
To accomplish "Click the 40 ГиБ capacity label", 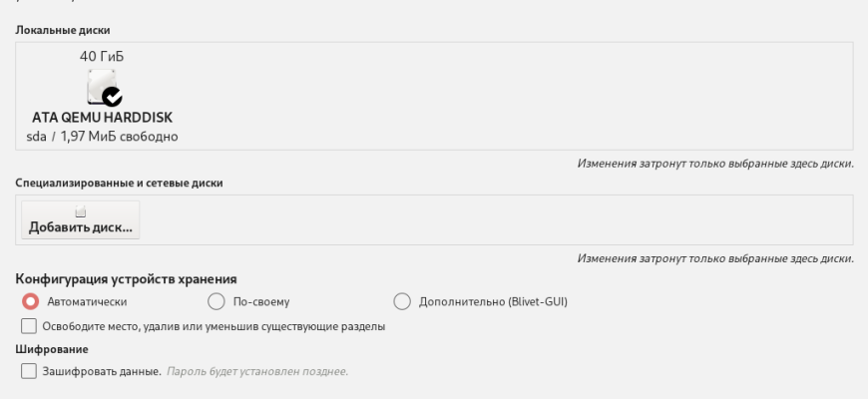I will pyautogui.click(x=102, y=56).
